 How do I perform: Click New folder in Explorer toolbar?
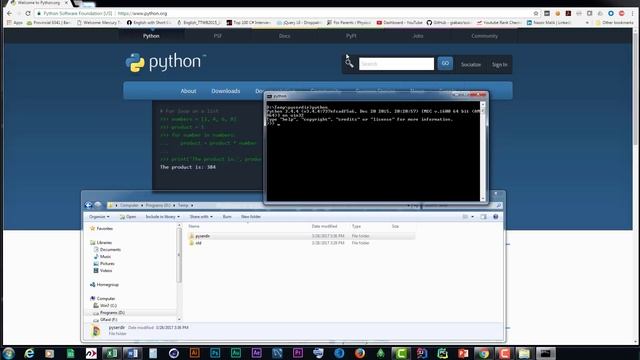pos(251,217)
